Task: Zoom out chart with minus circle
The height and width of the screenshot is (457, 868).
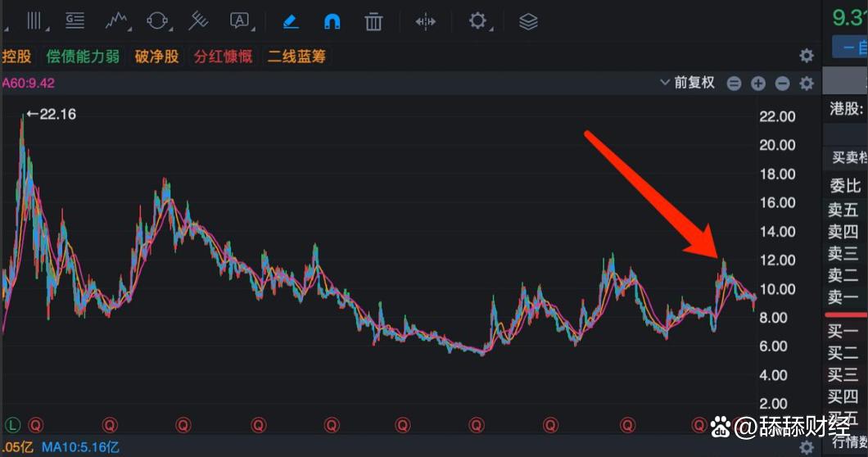Action: pos(782,84)
